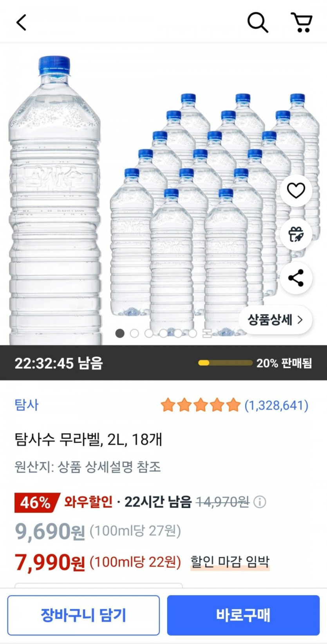Tap the 바로구매 buy now button
327x644 pixels.
(x=243, y=615)
